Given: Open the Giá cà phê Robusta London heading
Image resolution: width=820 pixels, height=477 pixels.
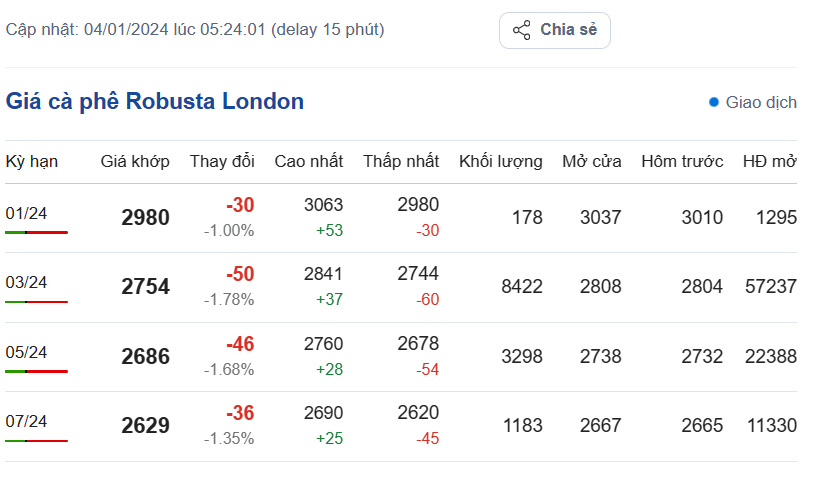Looking at the screenshot, I should coord(155,101).
